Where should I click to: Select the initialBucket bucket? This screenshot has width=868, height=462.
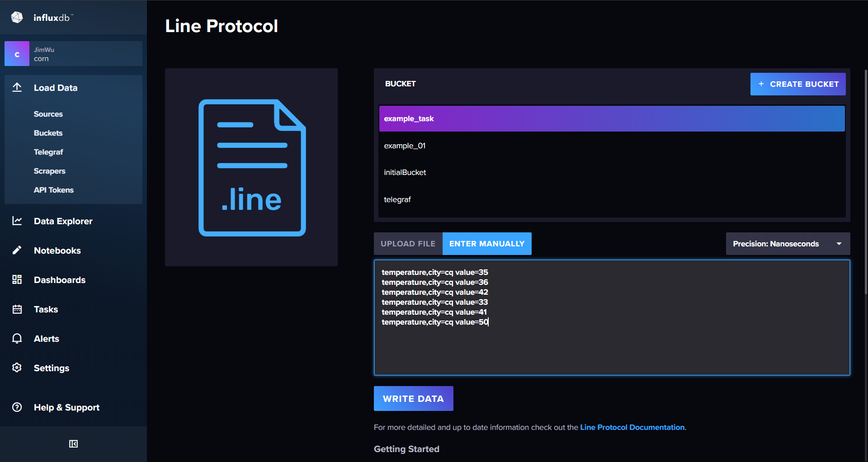click(x=612, y=172)
